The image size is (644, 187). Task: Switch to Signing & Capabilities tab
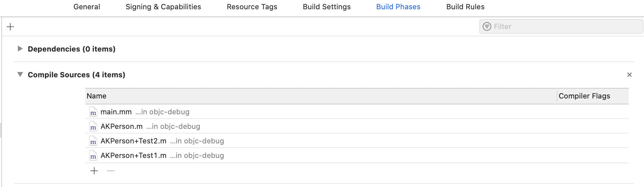pos(163,7)
